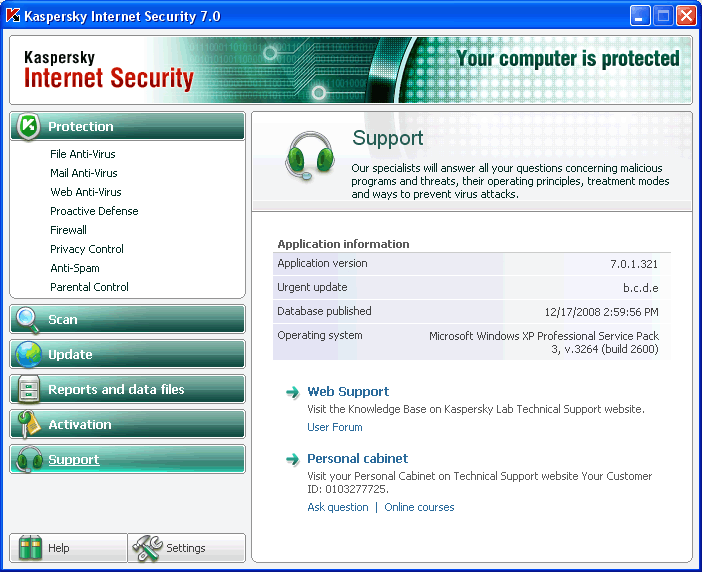The image size is (702, 572).
Task: Select File Anti-Virus in Protection list
Action: coord(83,154)
